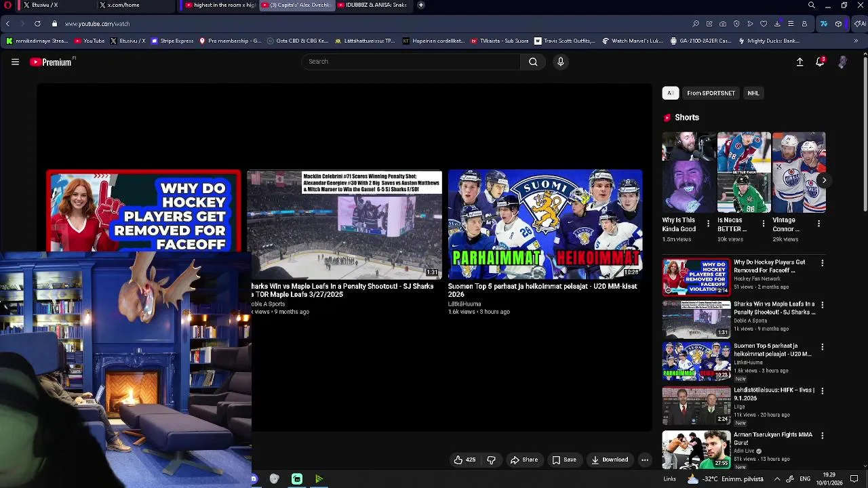Open the 'Stripe Express' bookmark
The image size is (868, 488).
point(172,41)
